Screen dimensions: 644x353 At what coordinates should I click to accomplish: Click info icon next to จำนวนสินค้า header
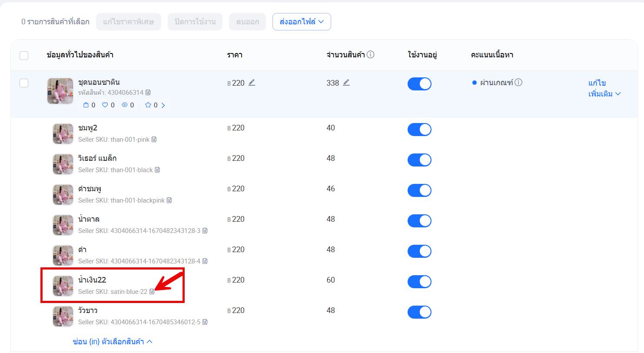(370, 55)
